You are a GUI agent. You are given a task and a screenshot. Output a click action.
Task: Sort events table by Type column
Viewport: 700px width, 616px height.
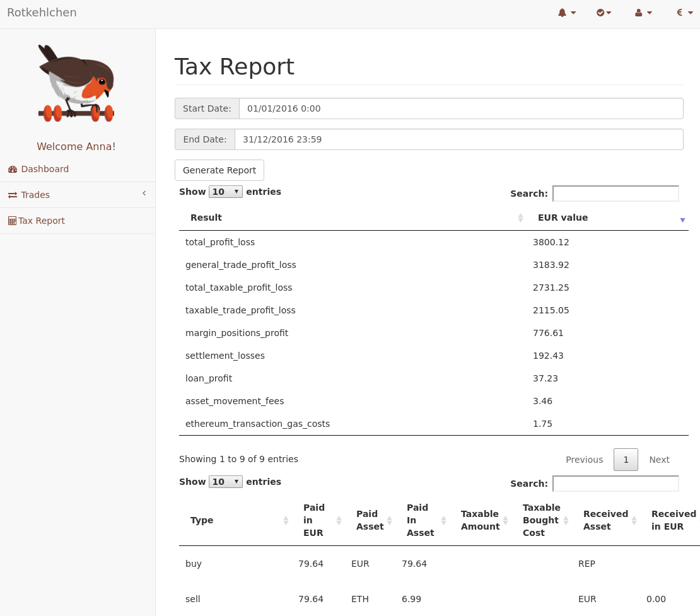point(236,520)
